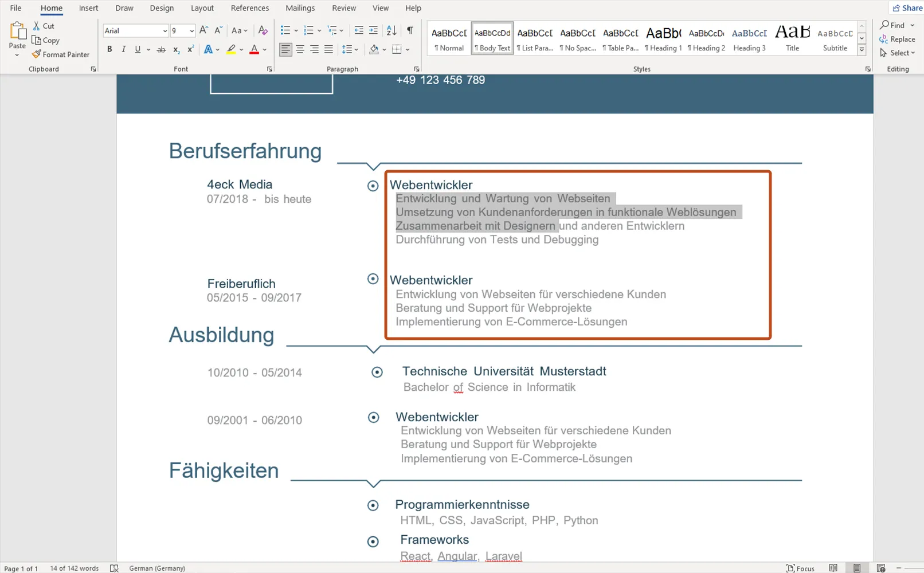Switch to the Insert tab

[88, 8]
